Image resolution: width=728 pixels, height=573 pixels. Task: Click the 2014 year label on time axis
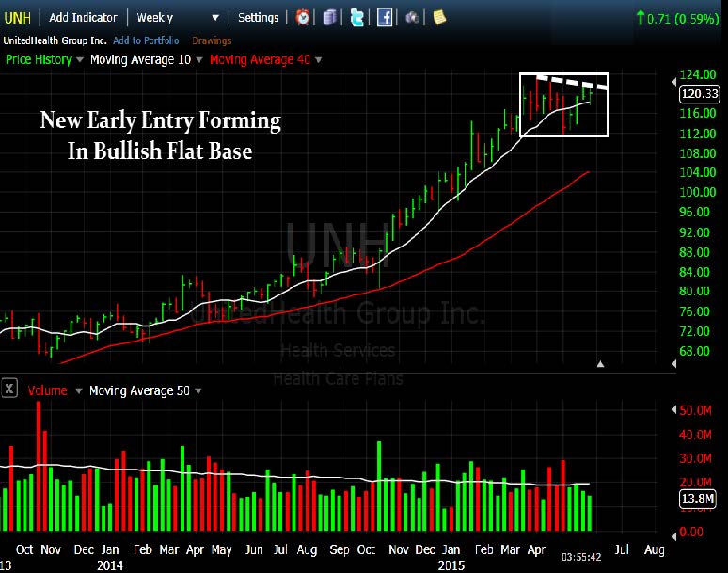click(x=110, y=565)
